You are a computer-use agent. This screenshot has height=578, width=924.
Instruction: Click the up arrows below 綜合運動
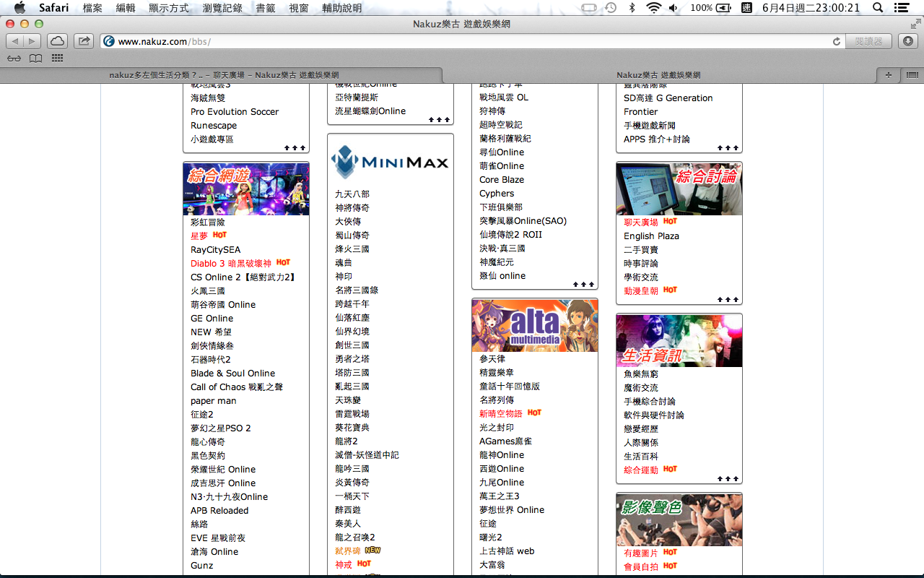tap(728, 479)
